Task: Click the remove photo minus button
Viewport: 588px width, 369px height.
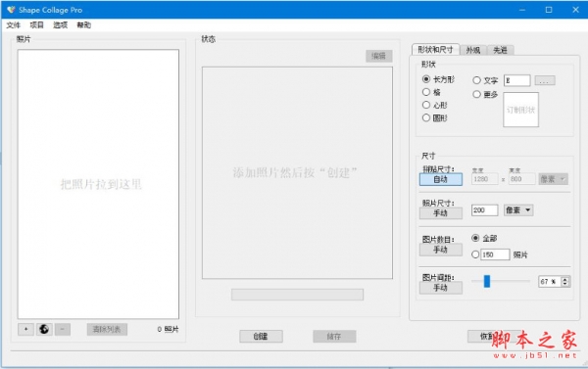Action: (x=63, y=329)
